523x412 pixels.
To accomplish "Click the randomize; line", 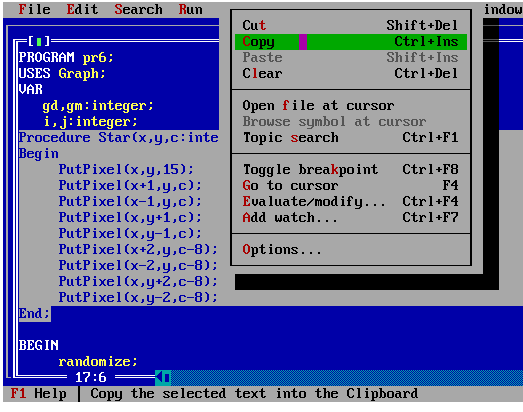I will coord(98,362).
